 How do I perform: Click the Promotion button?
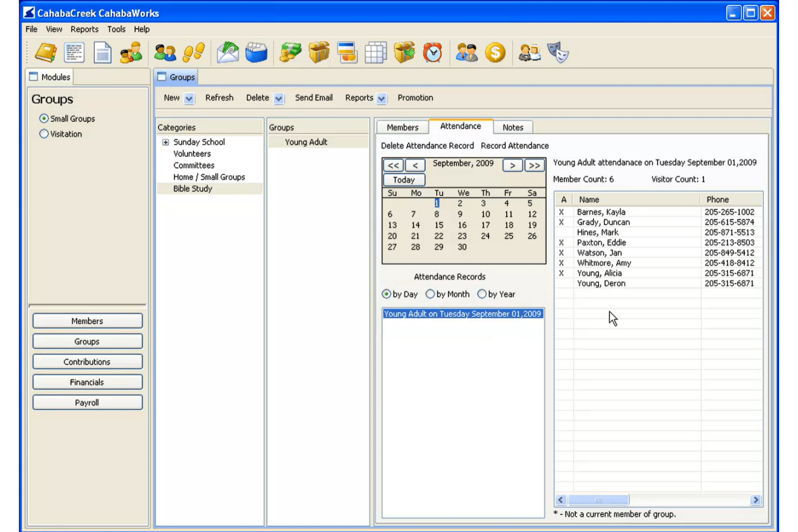tap(415, 98)
